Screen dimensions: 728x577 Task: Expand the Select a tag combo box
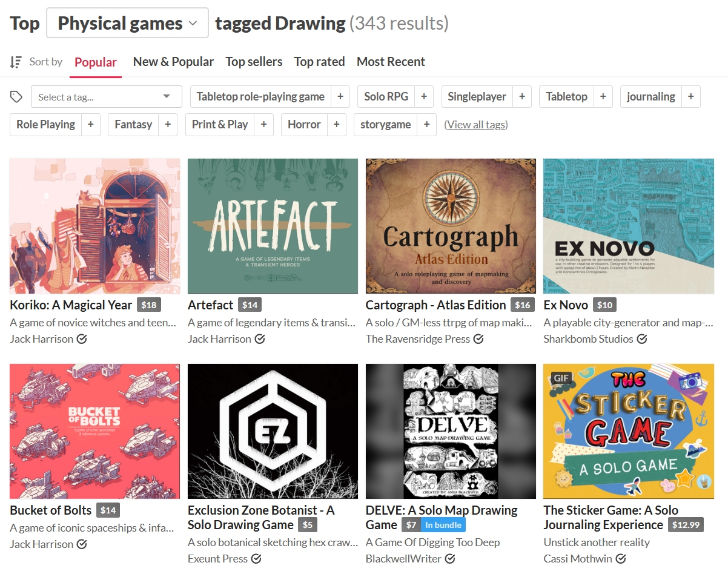106,97
